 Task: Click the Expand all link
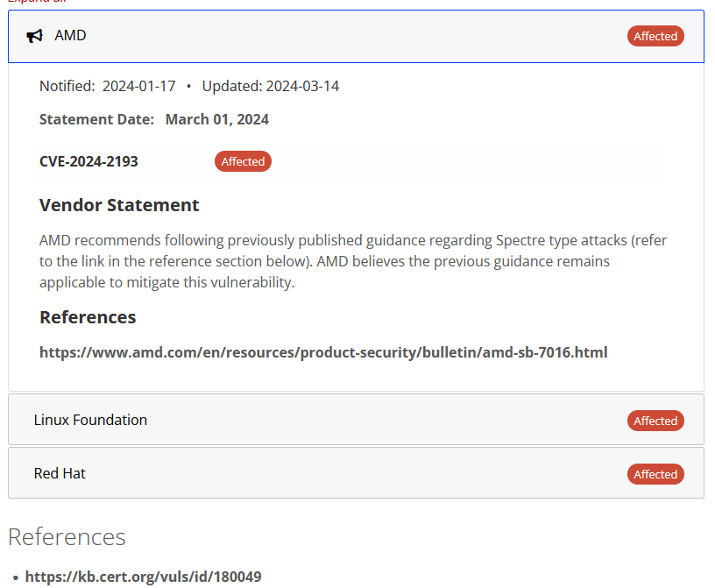(37, 2)
